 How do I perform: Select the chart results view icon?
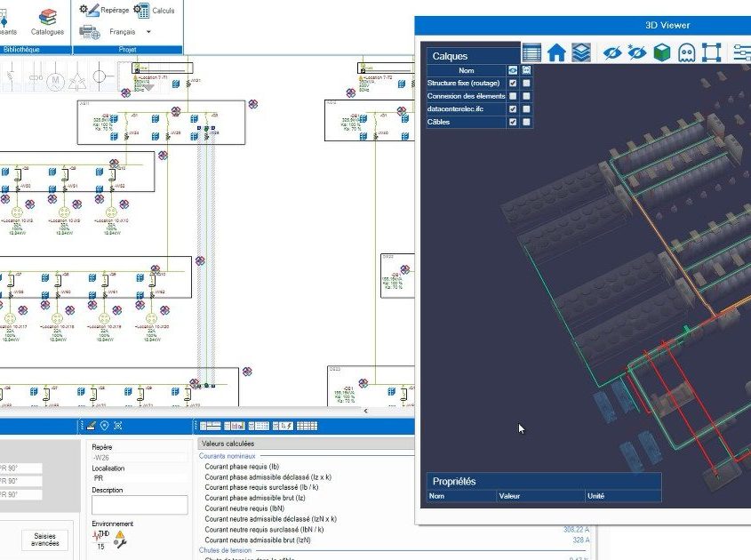coord(235,426)
